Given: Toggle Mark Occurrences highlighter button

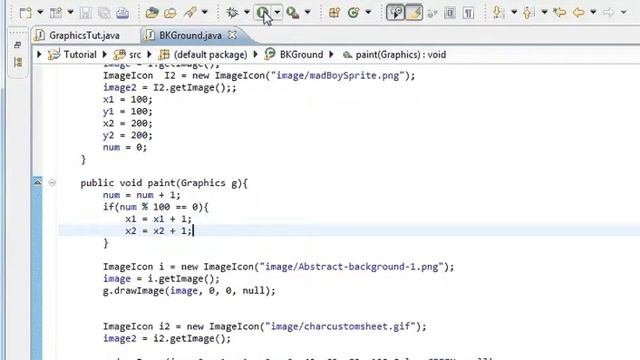Looking at the screenshot, I should [414, 13].
